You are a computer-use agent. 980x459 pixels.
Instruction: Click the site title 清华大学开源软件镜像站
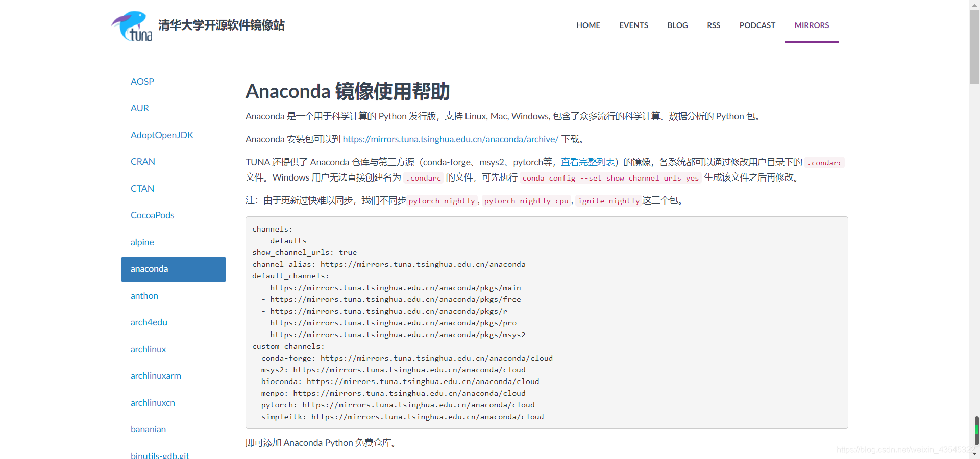[222, 25]
